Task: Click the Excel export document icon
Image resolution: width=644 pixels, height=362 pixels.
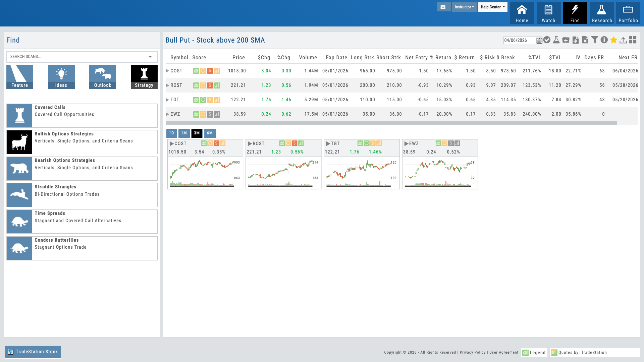Action: (x=585, y=40)
